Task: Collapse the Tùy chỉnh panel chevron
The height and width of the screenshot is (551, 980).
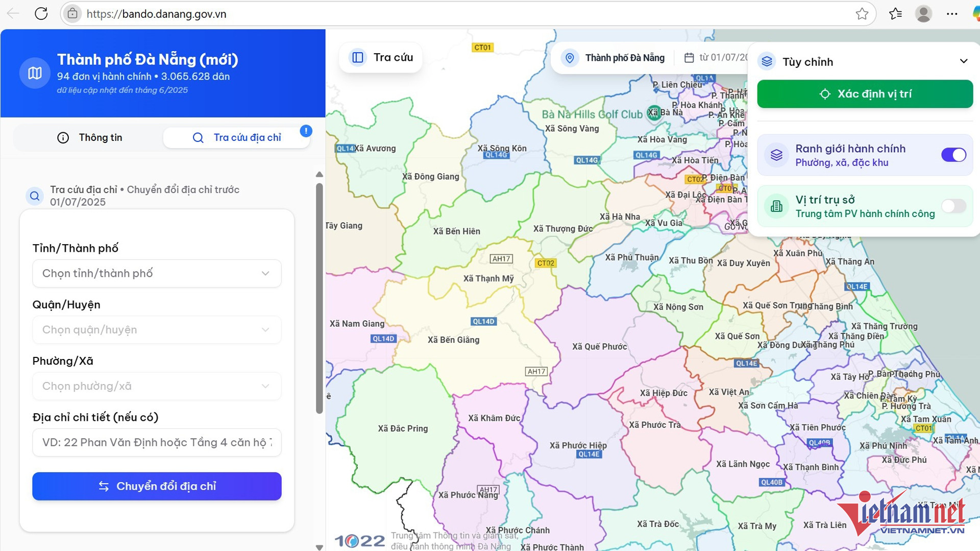Action: coord(963,61)
